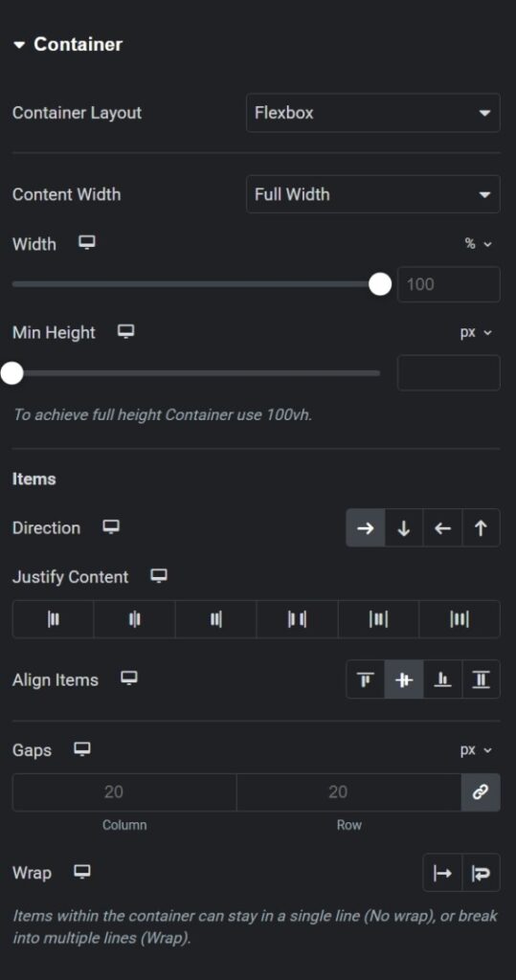Open Width unit % selector

tap(478, 244)
